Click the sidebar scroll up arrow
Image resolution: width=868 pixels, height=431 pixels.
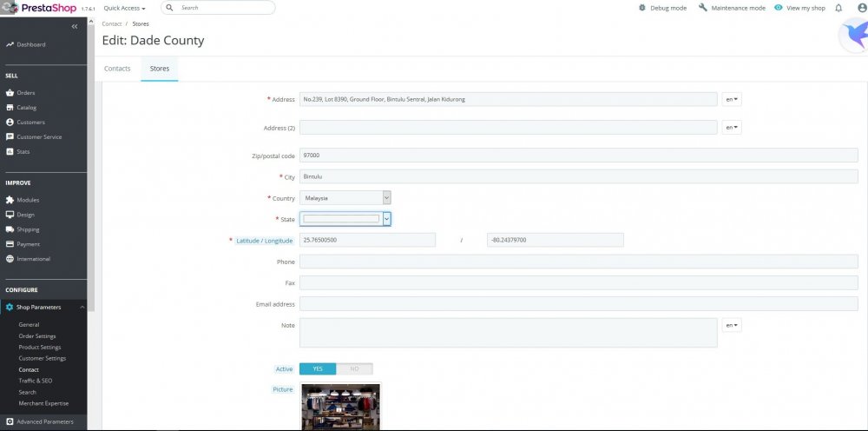click(x=91, y=23)
